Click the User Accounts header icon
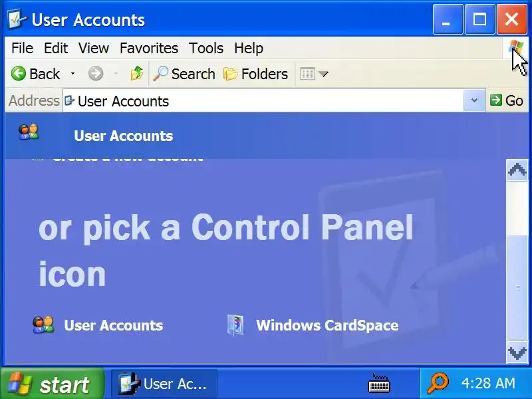 pyautogui.click(x=29, y=132)
